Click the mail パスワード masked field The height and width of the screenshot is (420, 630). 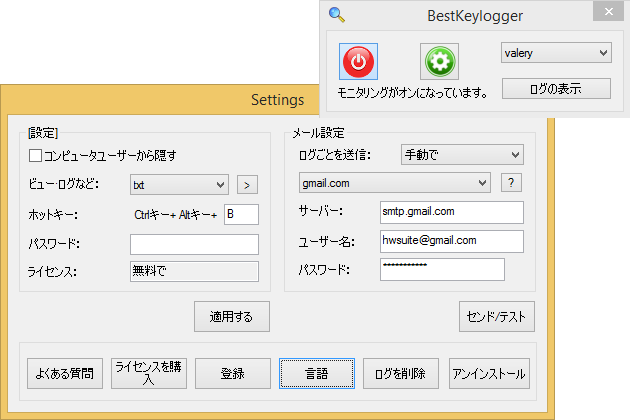click(x=442, y=269)
